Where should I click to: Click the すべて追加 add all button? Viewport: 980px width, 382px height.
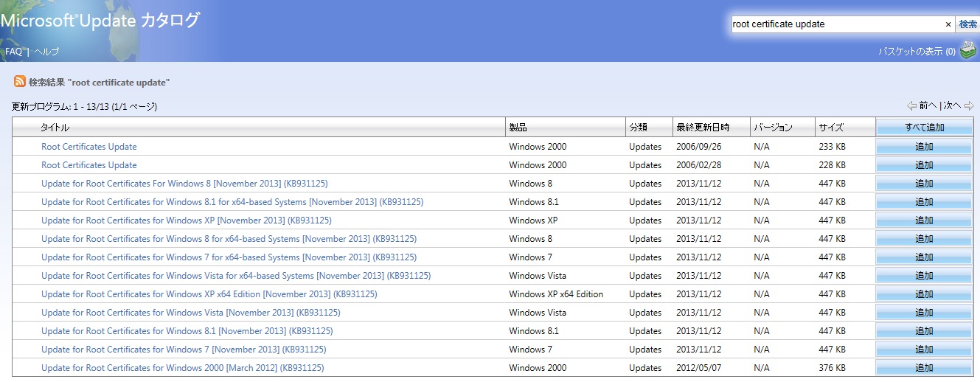tap(924, 128)
